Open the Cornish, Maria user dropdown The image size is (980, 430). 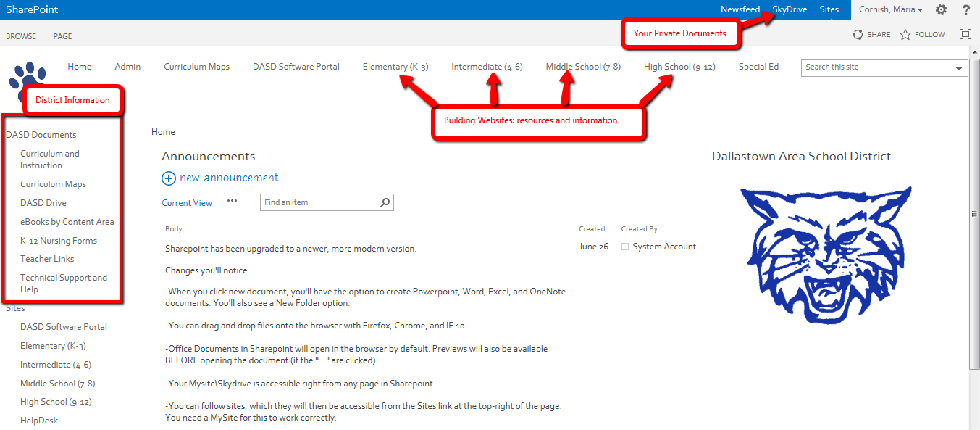pyautogui.click(x=890, y=9)
